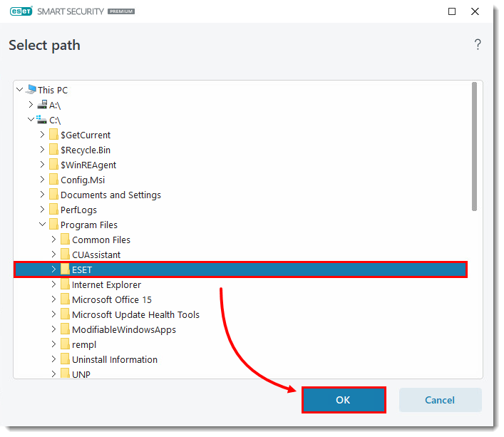The image size is (504, 437).
Task: Click the This PC computer icon
Action: [x=31, y=90]
